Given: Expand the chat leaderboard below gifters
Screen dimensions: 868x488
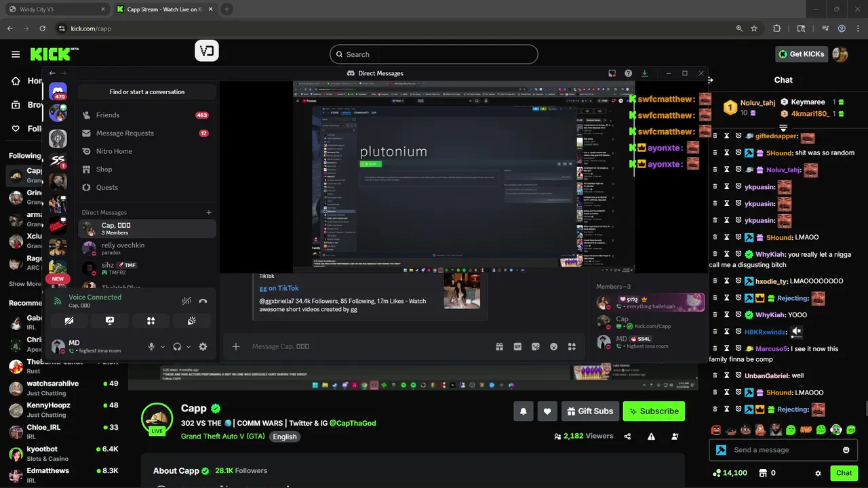Looking at the screenshot, I should (783, 127).
